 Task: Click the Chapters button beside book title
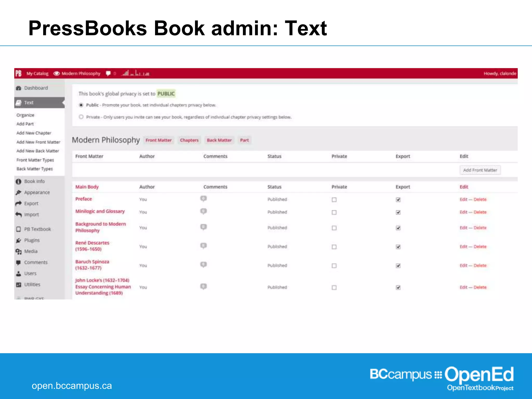coord(189,140)
